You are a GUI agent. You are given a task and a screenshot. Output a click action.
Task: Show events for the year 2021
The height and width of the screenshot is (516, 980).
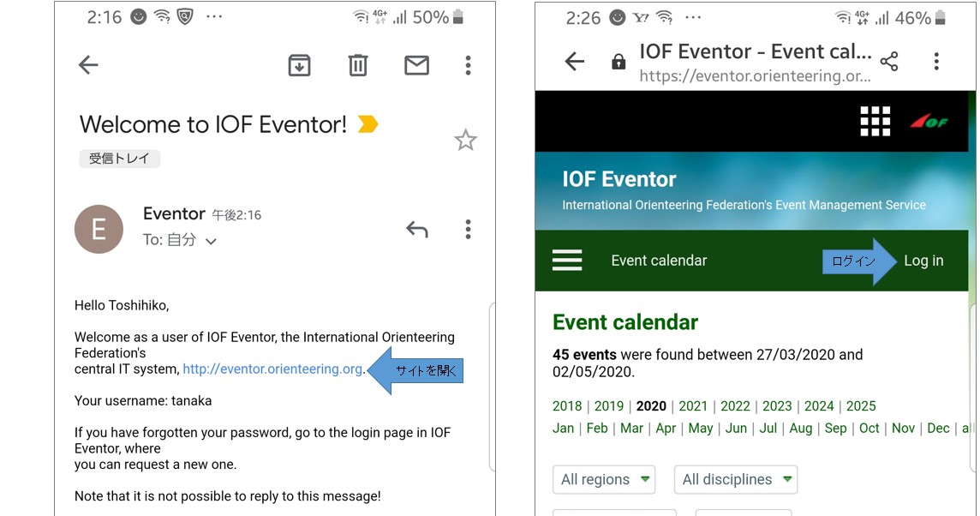coord(694,405)
